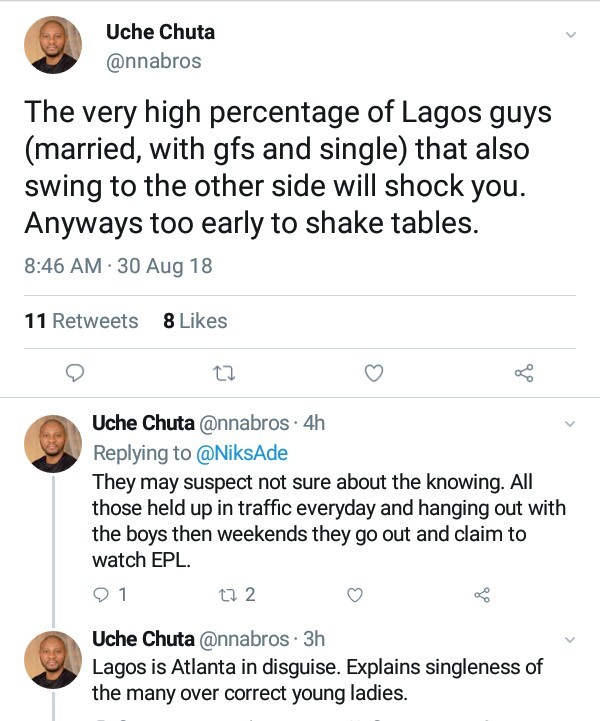
Task: Open chevron menu on the 3h reply
Action: click(571, 640)
